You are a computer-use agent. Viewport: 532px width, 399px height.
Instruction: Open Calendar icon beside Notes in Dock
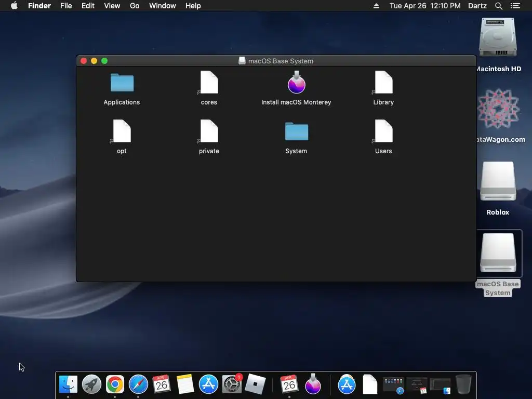pos(162,384)
